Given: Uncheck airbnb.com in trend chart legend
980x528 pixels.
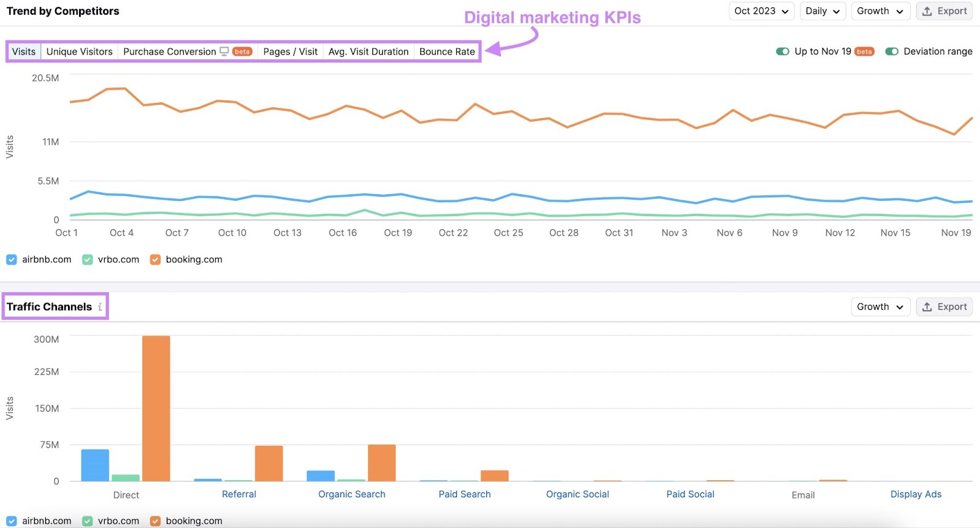Looking at the screenshot, I should click(12, 260).
